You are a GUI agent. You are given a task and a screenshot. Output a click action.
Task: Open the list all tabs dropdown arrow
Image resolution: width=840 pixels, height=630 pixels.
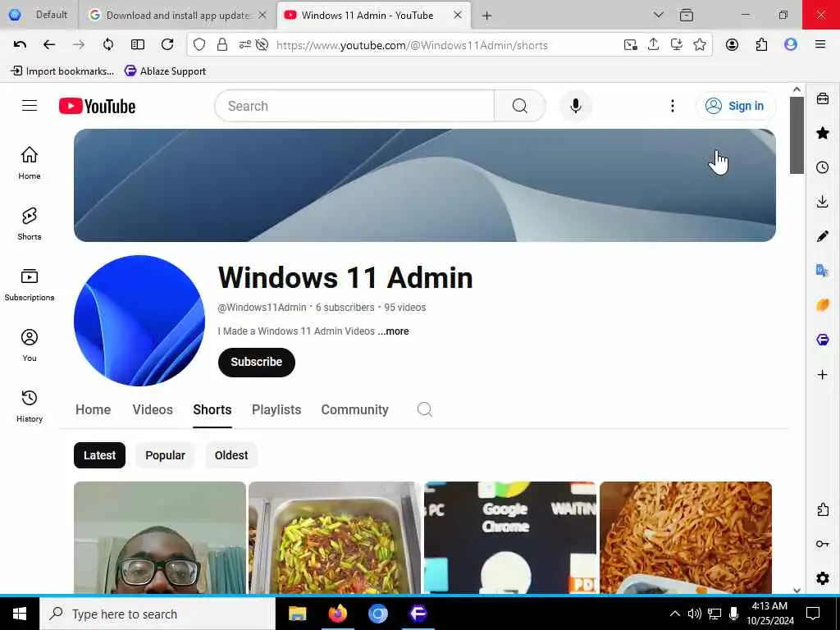coord(659,15)
